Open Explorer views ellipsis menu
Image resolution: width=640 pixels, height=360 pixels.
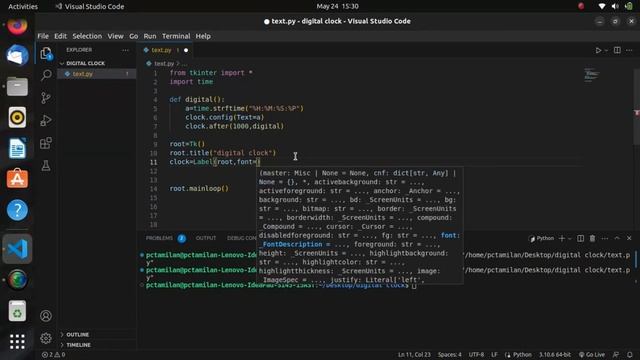coord(125,50)
